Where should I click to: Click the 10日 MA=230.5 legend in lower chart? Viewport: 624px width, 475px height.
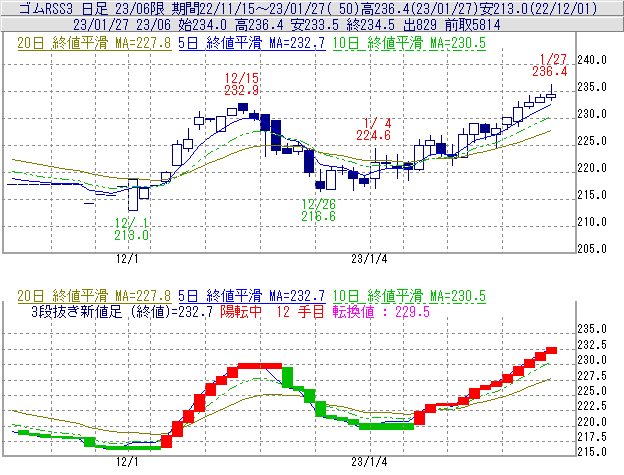411,296
